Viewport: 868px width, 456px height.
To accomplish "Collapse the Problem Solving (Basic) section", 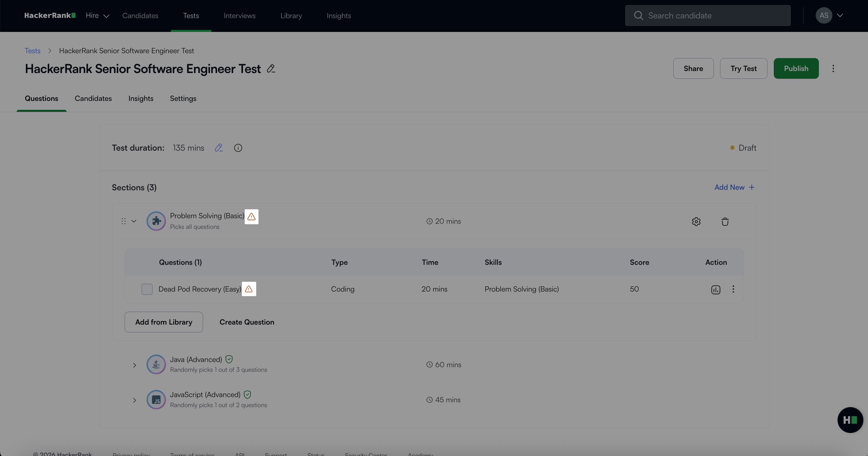I will point(134,221).
